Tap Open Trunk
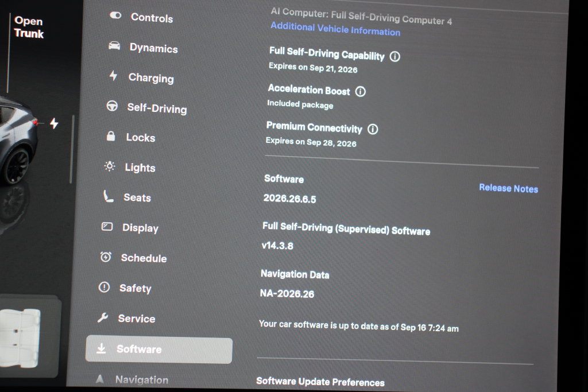Screen dimensions: 588x392 pyautogui.click(x=29, y=27)
